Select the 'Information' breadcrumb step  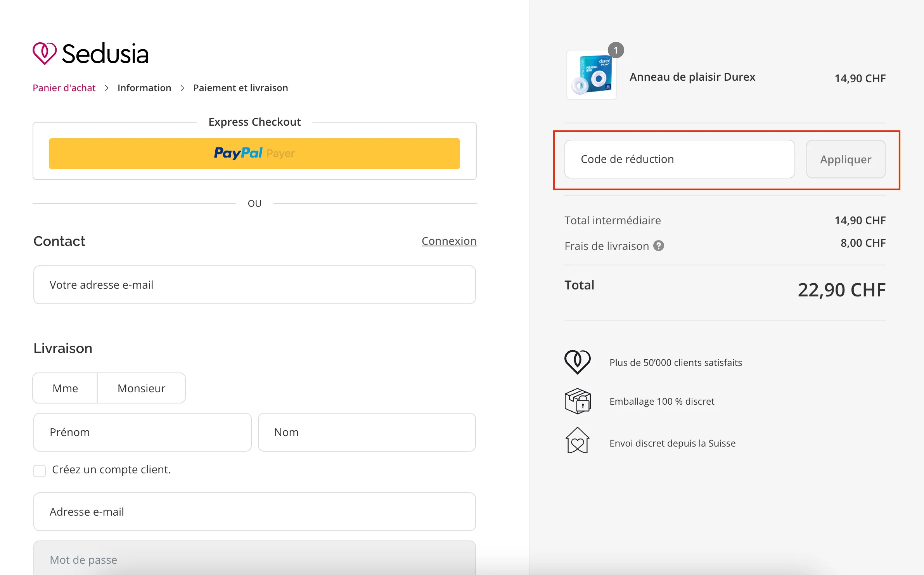point(144,88)
